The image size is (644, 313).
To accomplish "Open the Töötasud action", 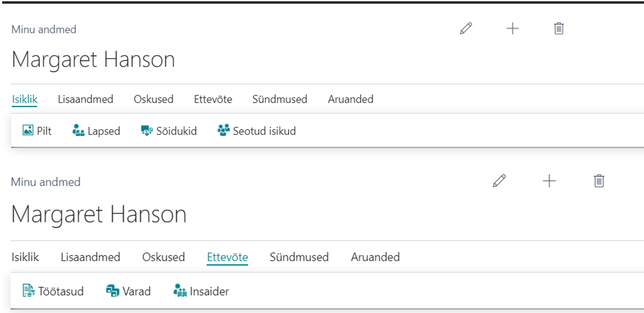I will [53, 291].
